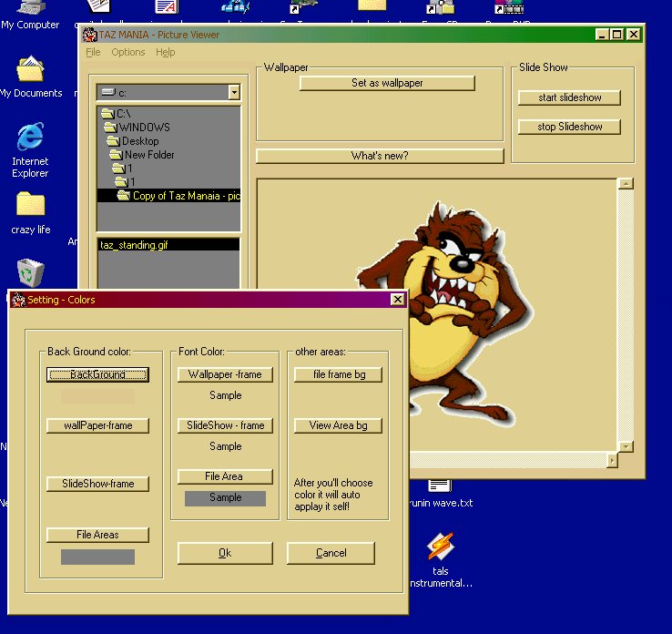
Task: Select taz_standing.gif in file list
Action: (x=134, y=245)
